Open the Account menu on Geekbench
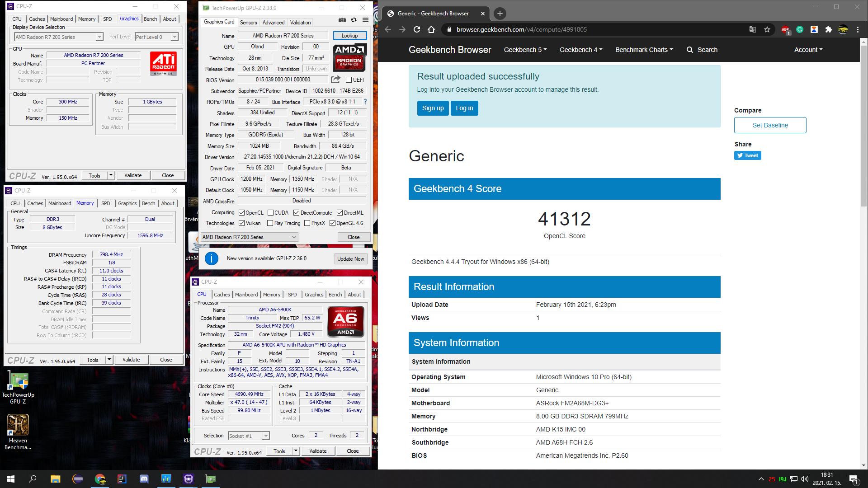The image size is (868, 488). [x=808, y=50]
